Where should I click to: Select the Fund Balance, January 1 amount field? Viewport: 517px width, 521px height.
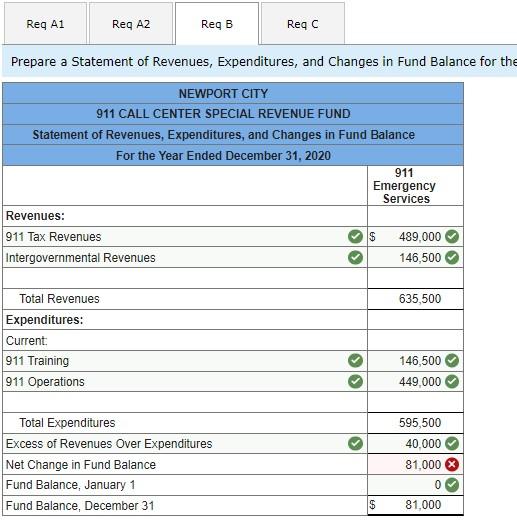[415, 485]
